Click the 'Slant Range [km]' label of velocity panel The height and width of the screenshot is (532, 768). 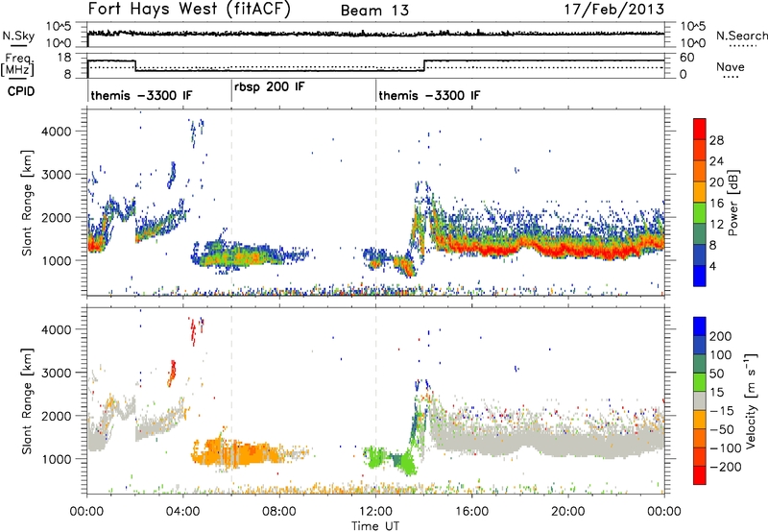click(27, 400)
